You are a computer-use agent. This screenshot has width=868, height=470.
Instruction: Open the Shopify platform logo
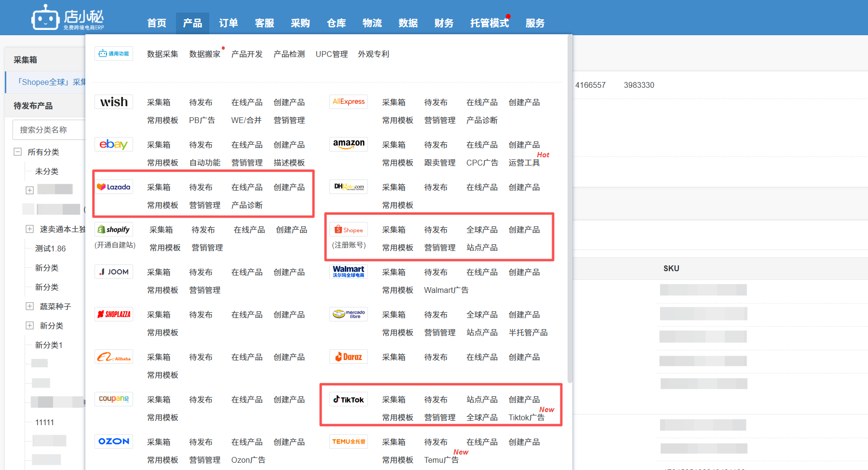click(x=114, y=229)
